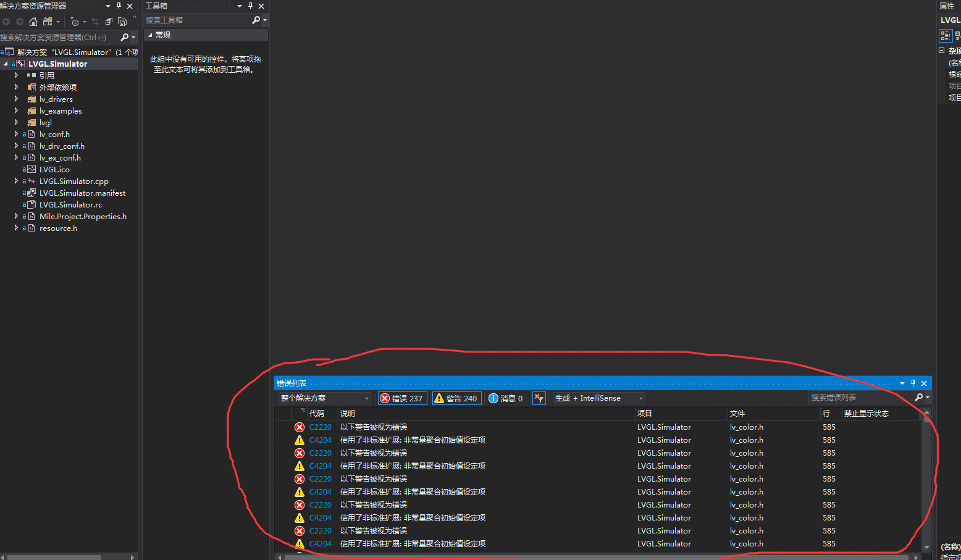Click the clear filter icon in the Error List
This screenshot has height=560, width=961.
point(539,398)
